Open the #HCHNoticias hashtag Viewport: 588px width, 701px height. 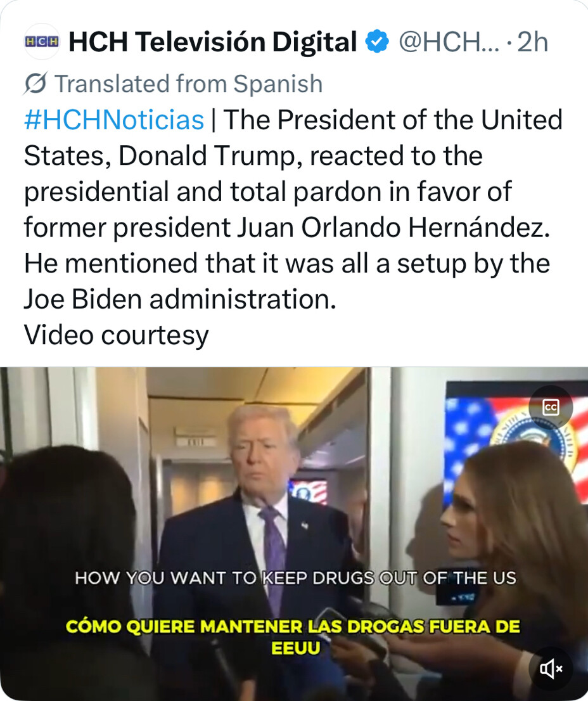[x=114, y=120]
